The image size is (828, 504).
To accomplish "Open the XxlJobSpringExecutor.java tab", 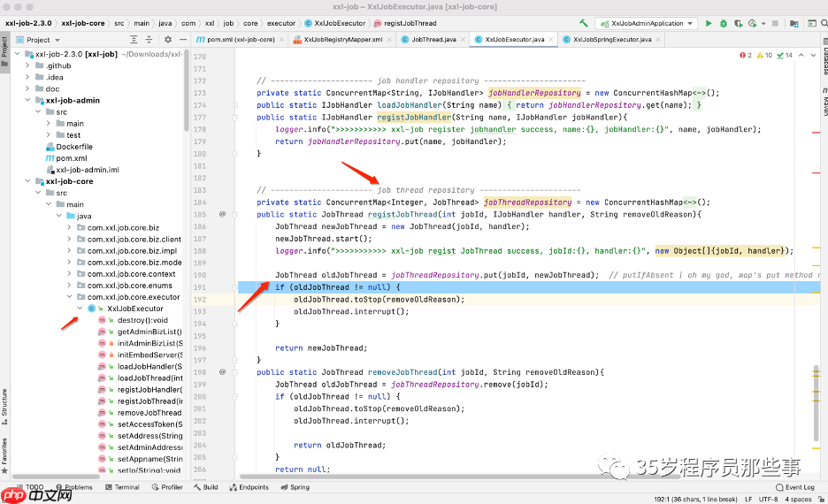I will click(610, 40).
